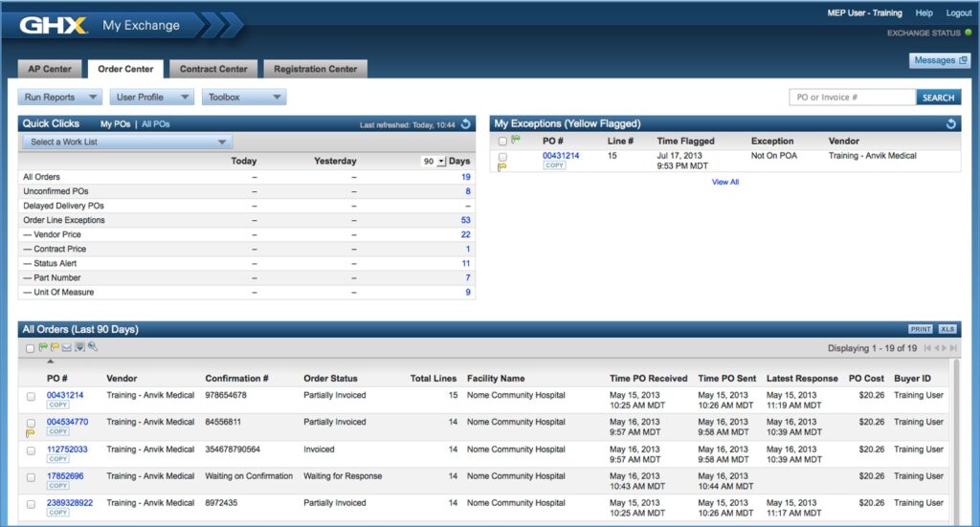
Task: Click the Help link
Action: [924, 13]
